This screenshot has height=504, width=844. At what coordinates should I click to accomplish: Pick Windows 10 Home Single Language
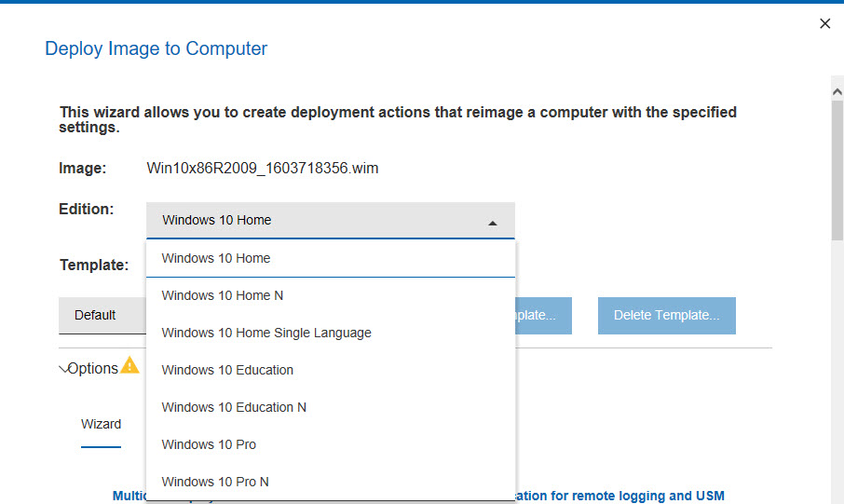[266, 333]
